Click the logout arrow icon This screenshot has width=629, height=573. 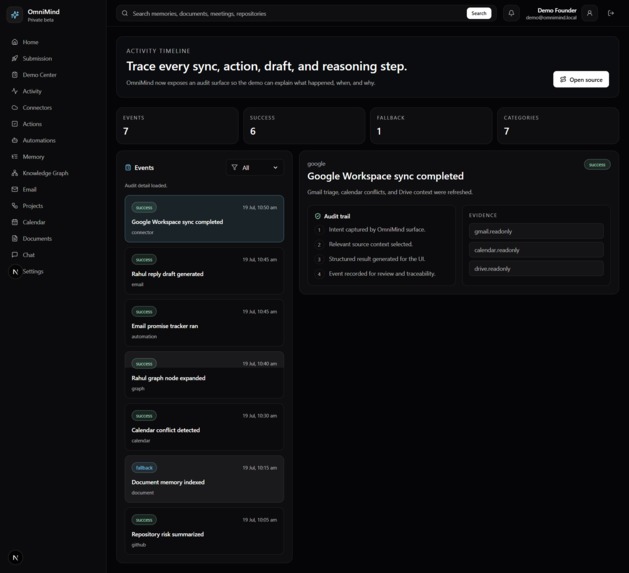611,13
